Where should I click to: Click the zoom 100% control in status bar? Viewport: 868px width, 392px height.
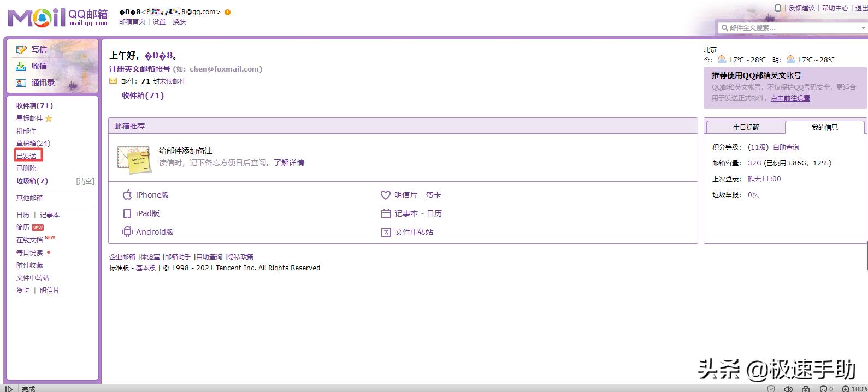click(x=854, y=389)
